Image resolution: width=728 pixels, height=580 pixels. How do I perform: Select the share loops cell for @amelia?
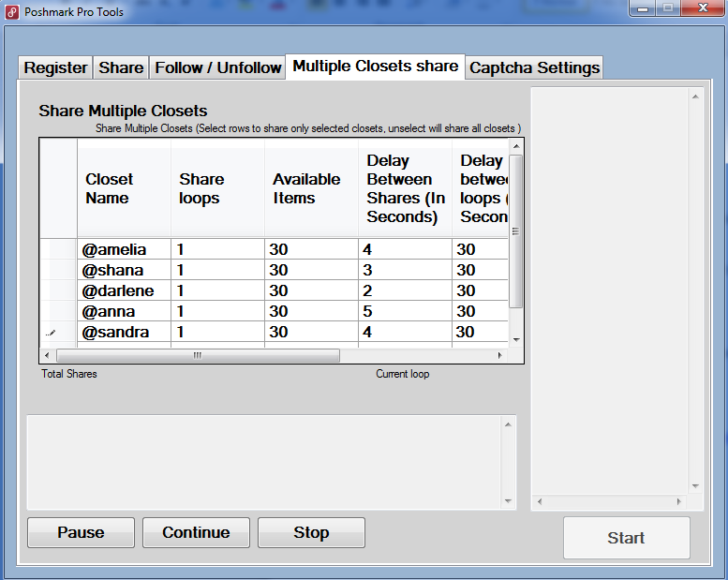(x=217, y=249)
